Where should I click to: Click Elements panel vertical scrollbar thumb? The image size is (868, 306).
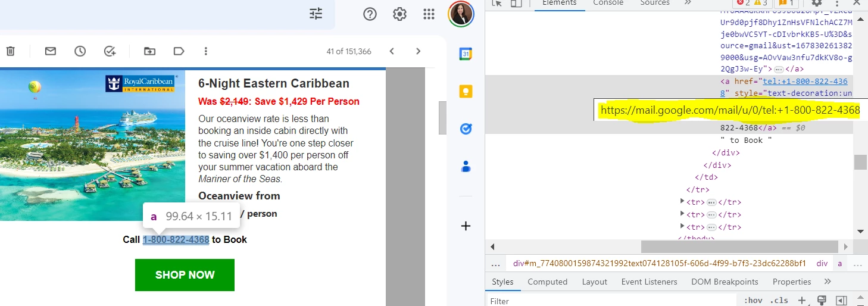(860, 163)
